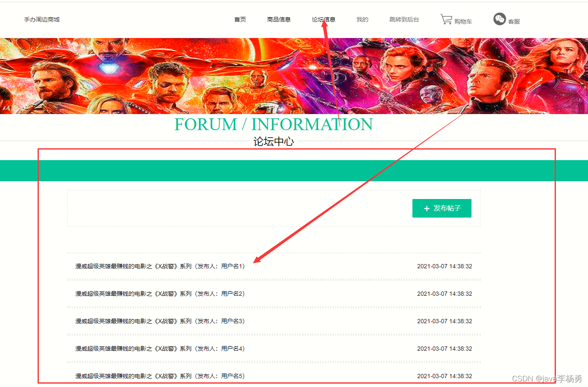588x387 pixels.
Task: Click the Avengers banner image
Action: tap(294, 76)
